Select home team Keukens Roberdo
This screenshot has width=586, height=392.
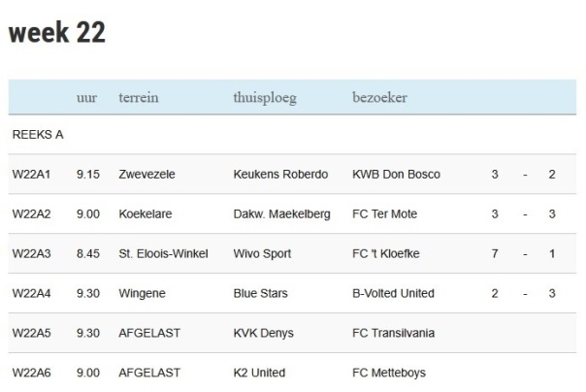280,174
